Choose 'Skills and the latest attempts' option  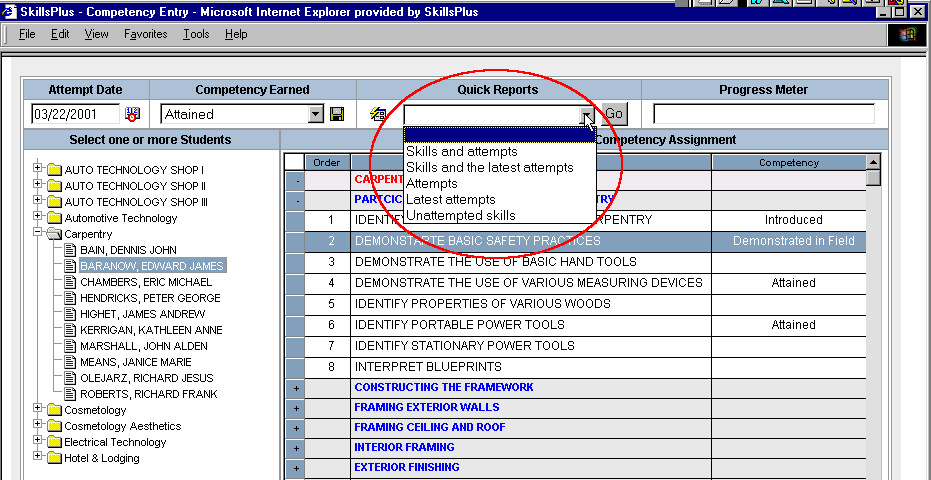(x=499, y=168)
